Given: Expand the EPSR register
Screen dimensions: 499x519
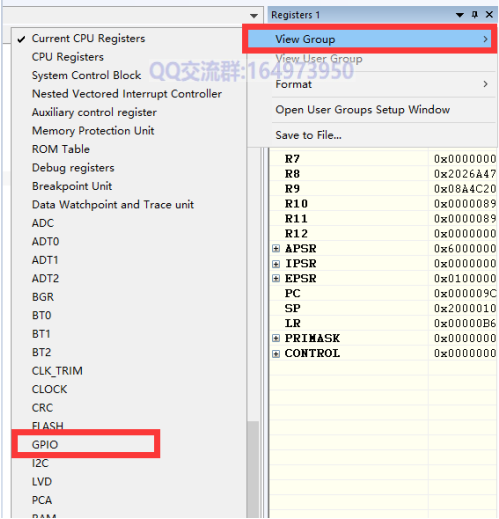Looking at the screenshot, I should pyautogui.click(x=276, y=278).
